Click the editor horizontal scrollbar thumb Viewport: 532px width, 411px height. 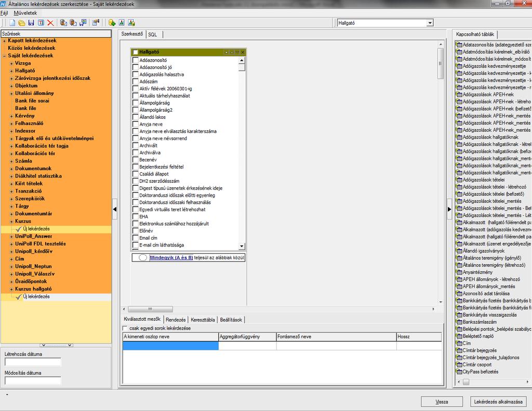pos(150,309)
